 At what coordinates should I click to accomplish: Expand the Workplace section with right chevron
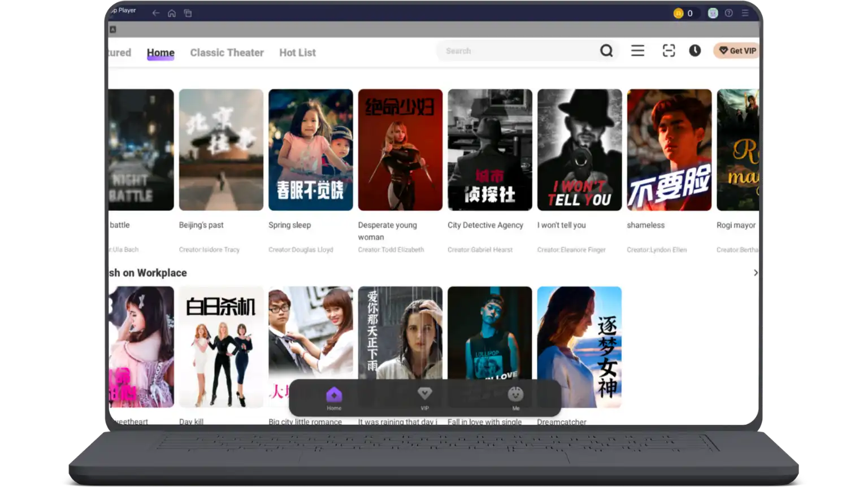pyautogui.click(x=756, y=273)
